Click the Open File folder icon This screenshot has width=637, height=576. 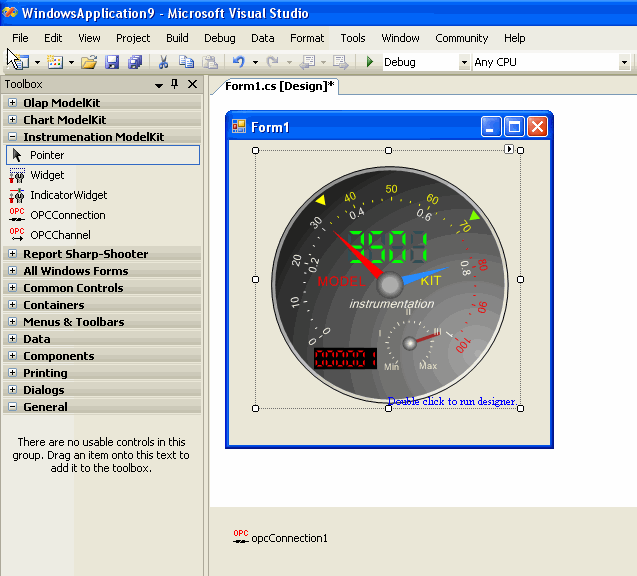coord(89,62)
